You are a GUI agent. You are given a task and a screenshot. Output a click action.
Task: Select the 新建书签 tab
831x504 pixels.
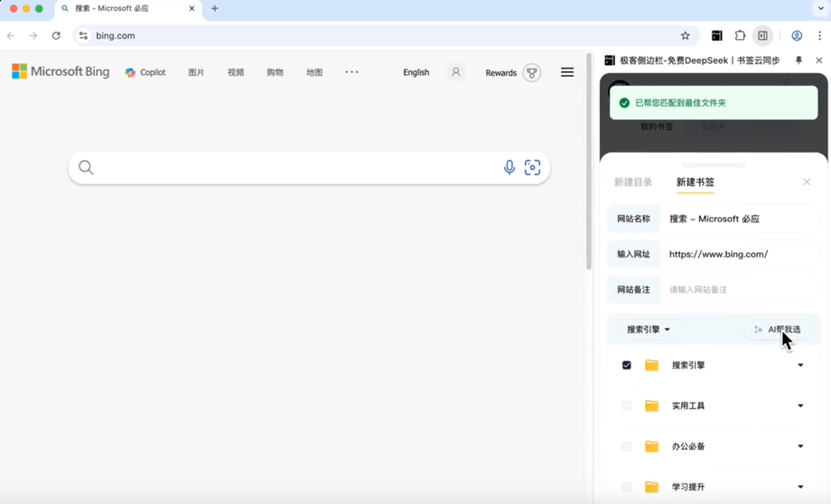696,182
